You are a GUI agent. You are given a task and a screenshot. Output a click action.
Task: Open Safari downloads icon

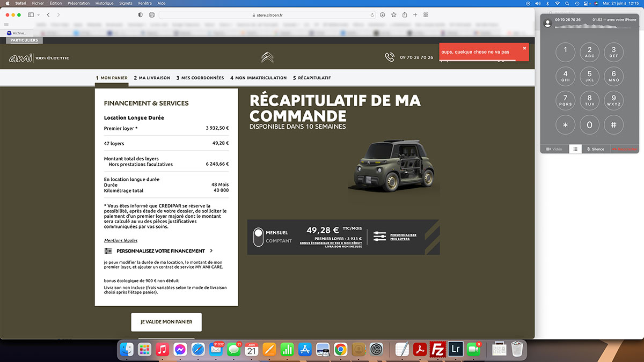click(383, 15)
